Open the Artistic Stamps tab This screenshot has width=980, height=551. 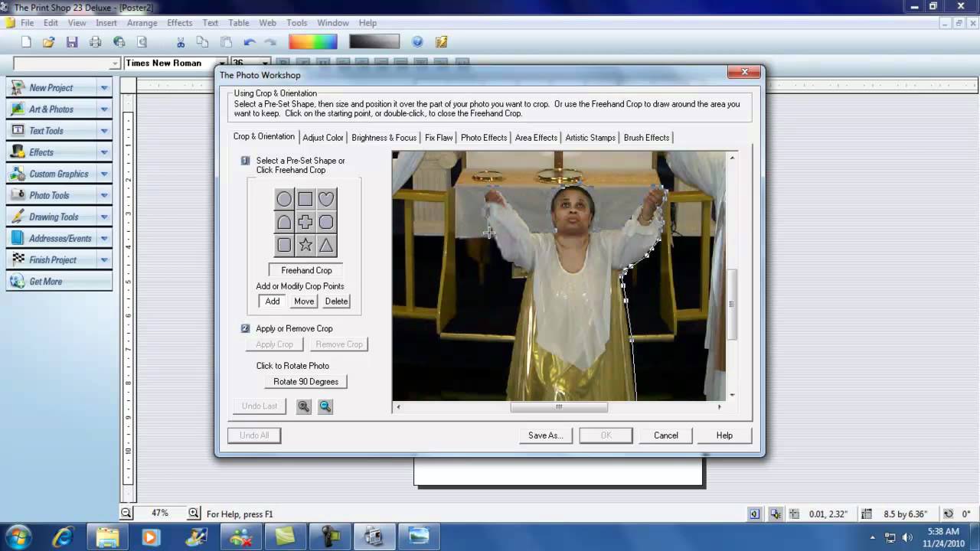click(x=590, y=138)
